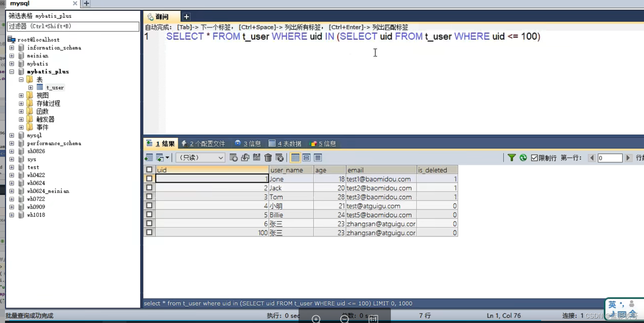Toggle the select-all header checkbox
Image resolution: width=644 pixels, height=323 pixels.
[149, 170]
